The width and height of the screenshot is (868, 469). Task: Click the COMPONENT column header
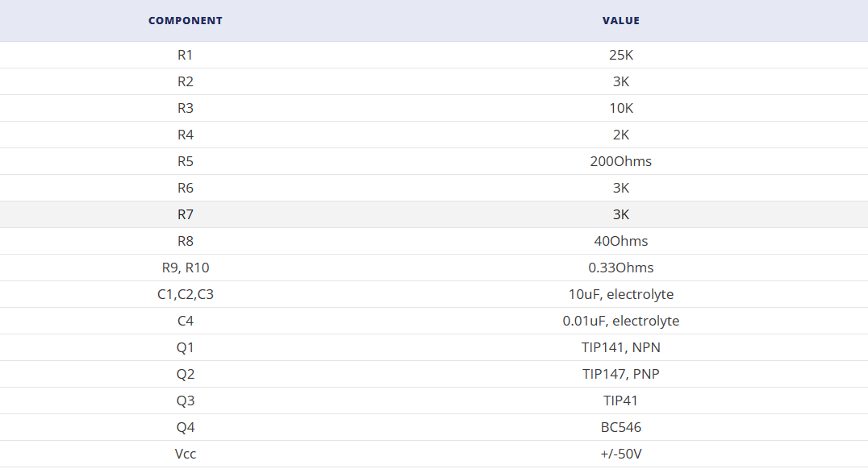(186, 20)
